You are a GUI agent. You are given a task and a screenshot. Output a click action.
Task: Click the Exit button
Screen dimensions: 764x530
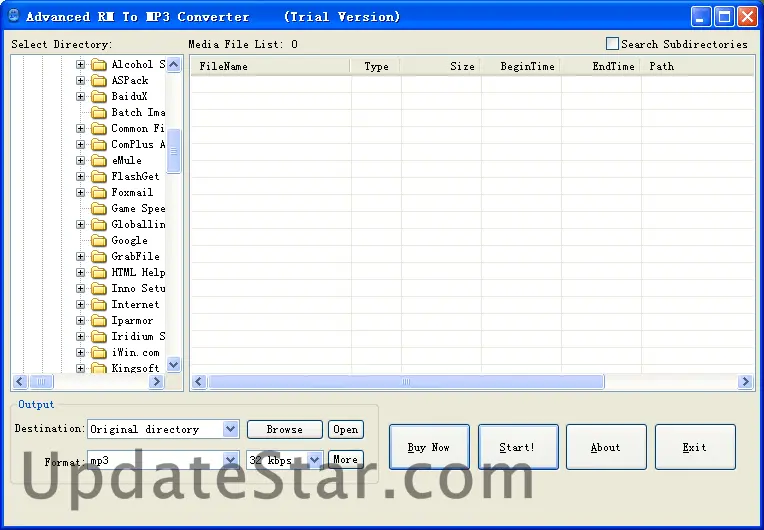coord(695,447)
